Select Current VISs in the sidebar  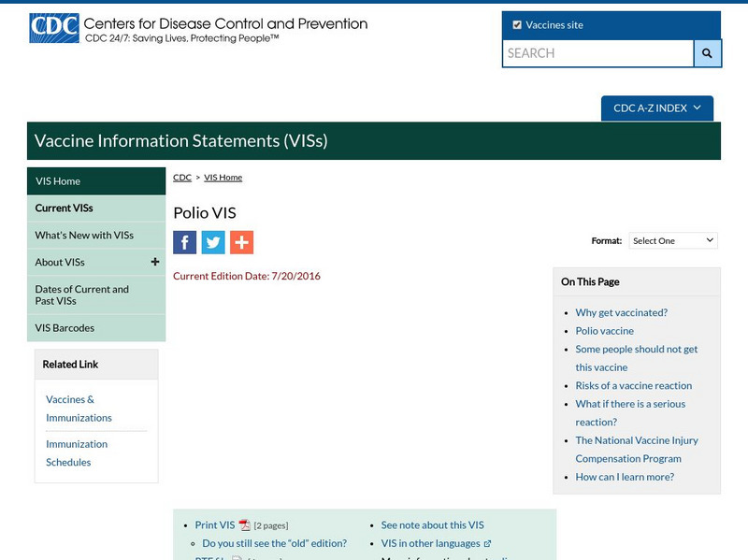[65, 208]
